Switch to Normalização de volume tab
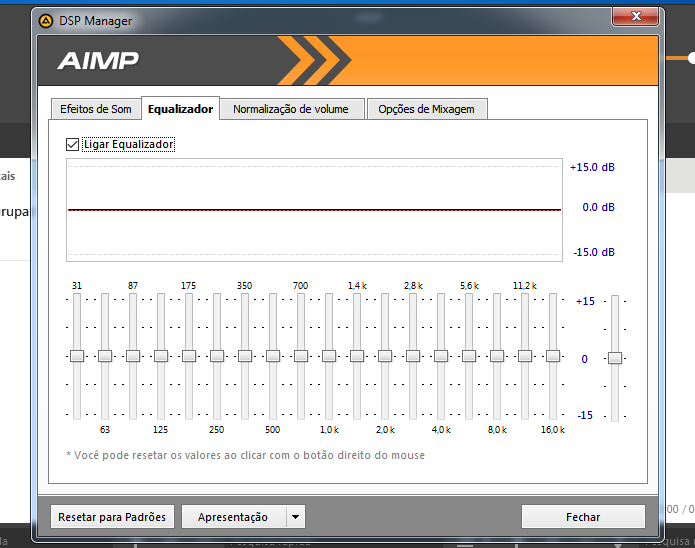The height and width of the screenshot is (548, 695). (x=291, y=109)
